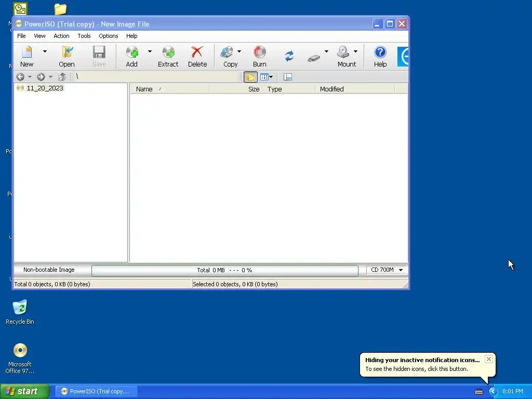532x399 pixels.
Task: Open the Forward history dropdown arrow
Action: pos(50,77)
